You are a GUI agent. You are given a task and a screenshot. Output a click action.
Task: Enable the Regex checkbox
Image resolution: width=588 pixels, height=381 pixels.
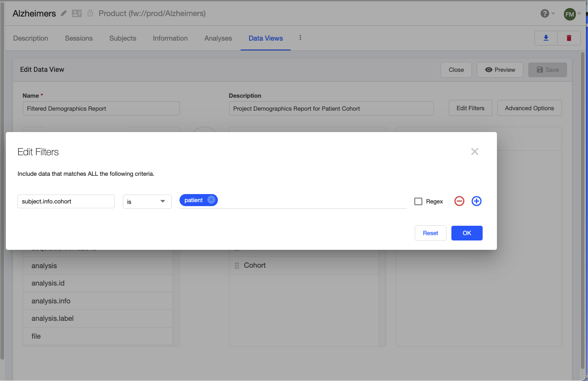(x=418, y=201)
